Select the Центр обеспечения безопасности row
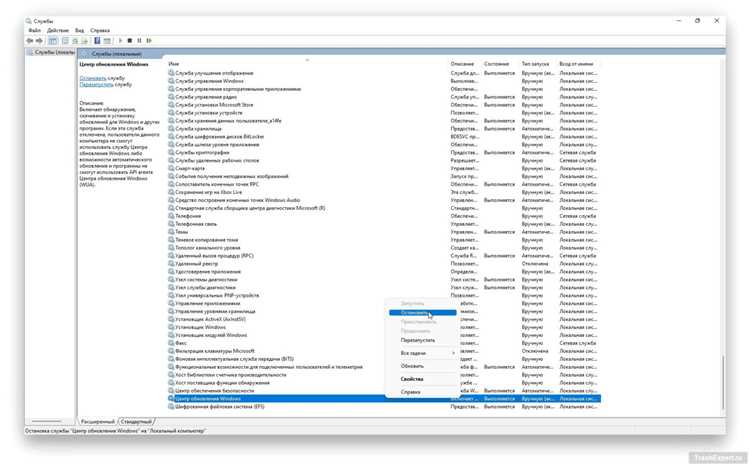 point(383,391)
